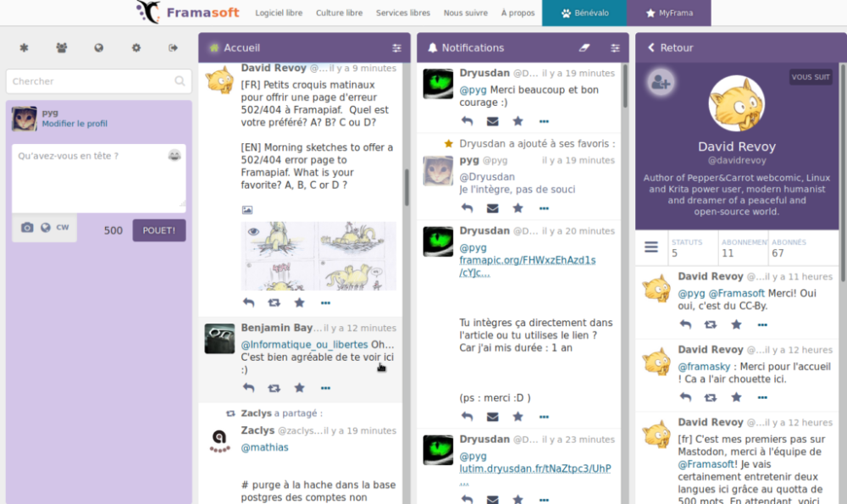847x504 pixels.
Task: Send direct message from 'Merci beaucoup' notification
Action: pos(493,121)
